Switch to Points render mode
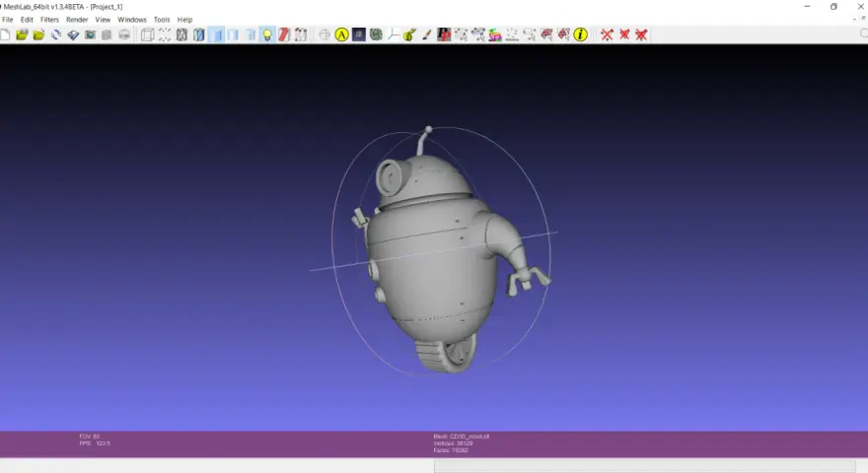The width and height of the screenshot is (868, 473). click(x=165, y=34)
